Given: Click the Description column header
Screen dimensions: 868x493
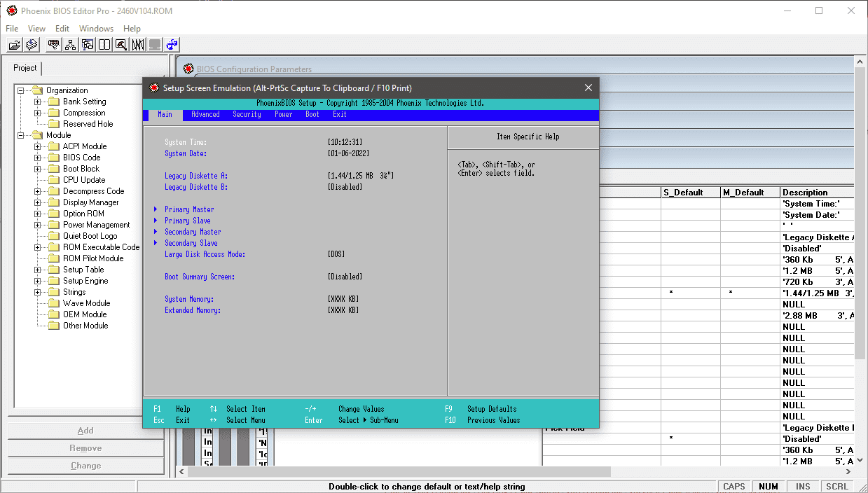Looking at the screenshot, I should tap(818, 192).
